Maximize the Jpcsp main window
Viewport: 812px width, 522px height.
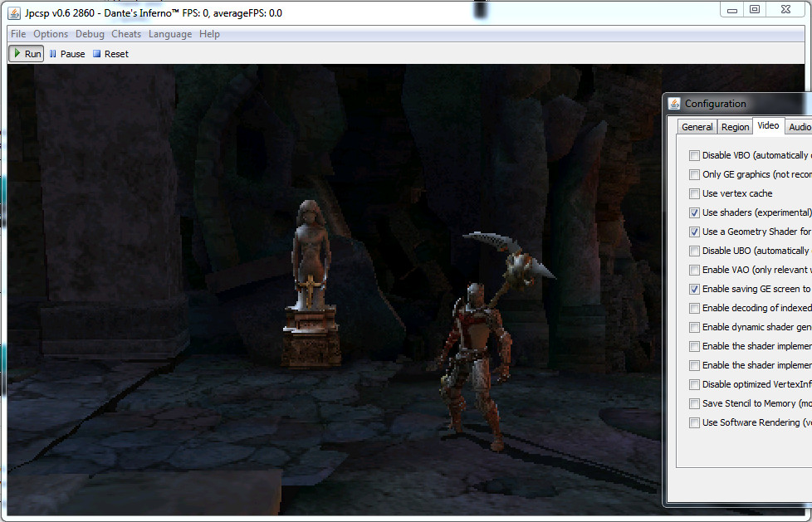coord(754,9)
